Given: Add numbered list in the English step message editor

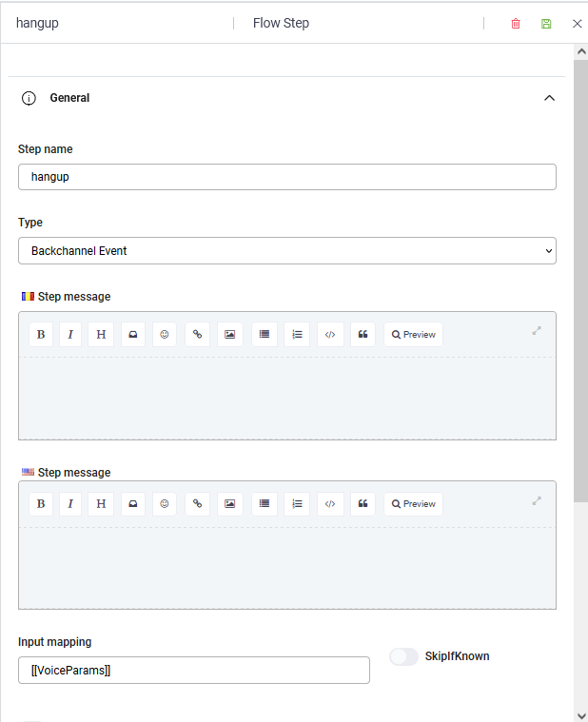Looking at the screenshot, I should tap(297, 504).
